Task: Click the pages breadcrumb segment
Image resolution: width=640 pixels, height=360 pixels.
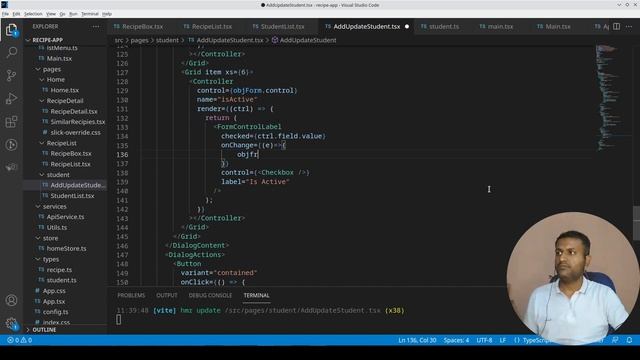Action: 139,40
